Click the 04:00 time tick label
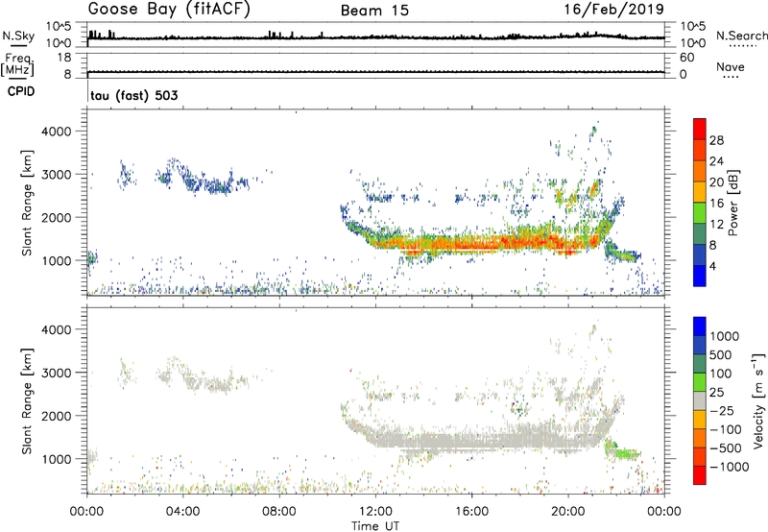This screenshot has width=768, height=532. 183,512
